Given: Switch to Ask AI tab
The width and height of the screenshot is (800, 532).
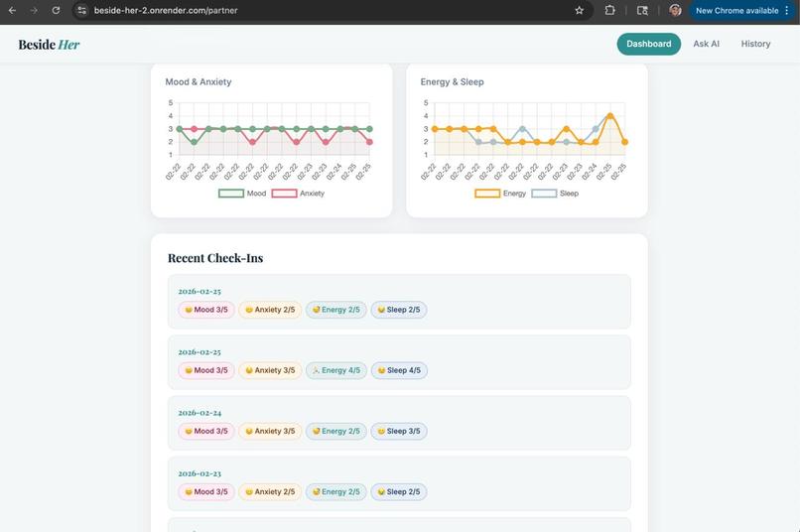Looking at the screenshot, I should 706,44.
